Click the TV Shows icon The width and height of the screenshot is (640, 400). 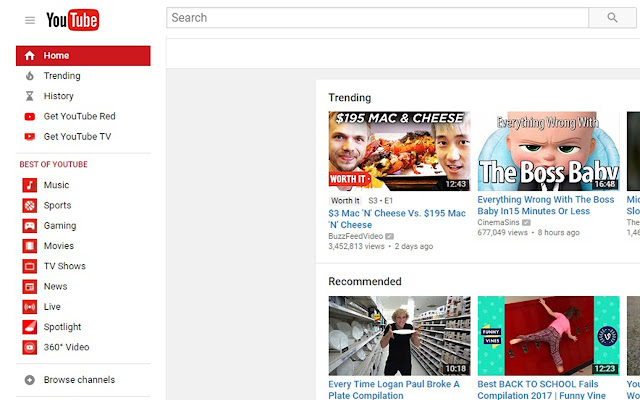click(x=29, y=266)
